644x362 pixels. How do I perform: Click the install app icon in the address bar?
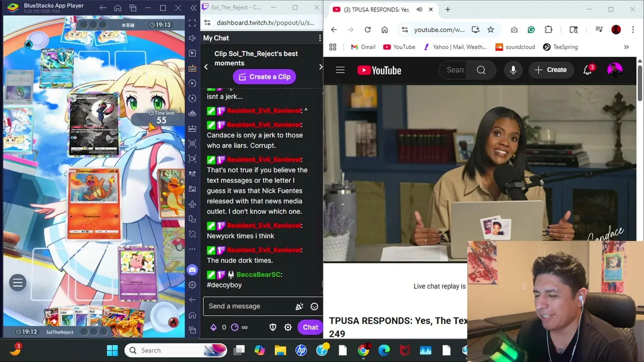pyautogui.click(x=475, y=30)
